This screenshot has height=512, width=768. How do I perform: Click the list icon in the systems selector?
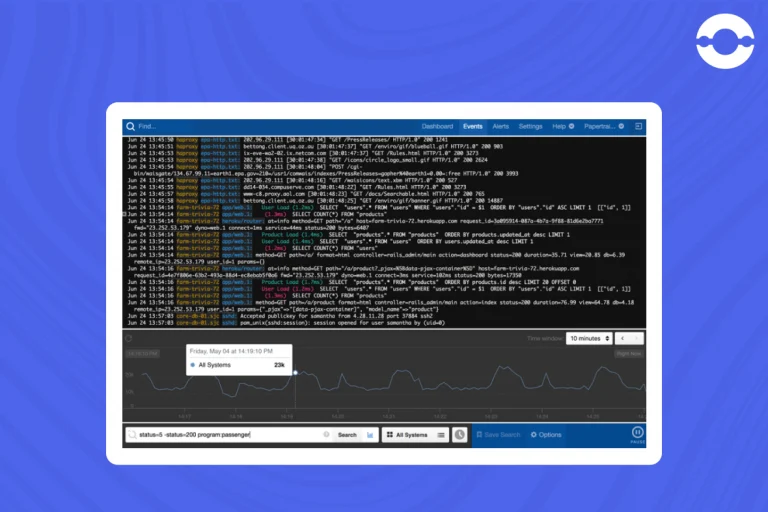[x=441, y=435]
